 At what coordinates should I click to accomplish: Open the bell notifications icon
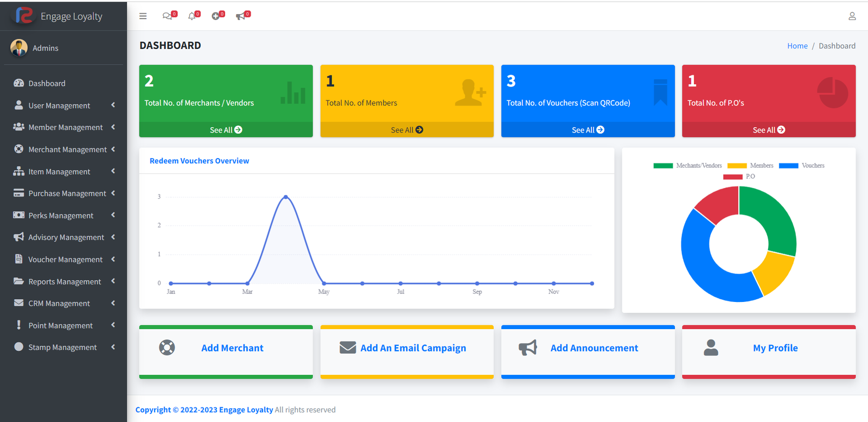192,16
